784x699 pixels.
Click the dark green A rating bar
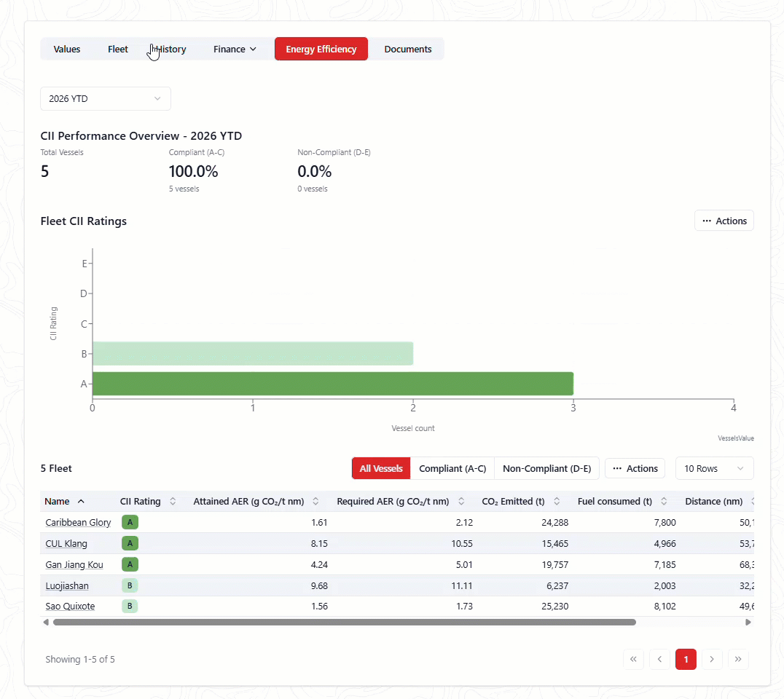(333, 384)
